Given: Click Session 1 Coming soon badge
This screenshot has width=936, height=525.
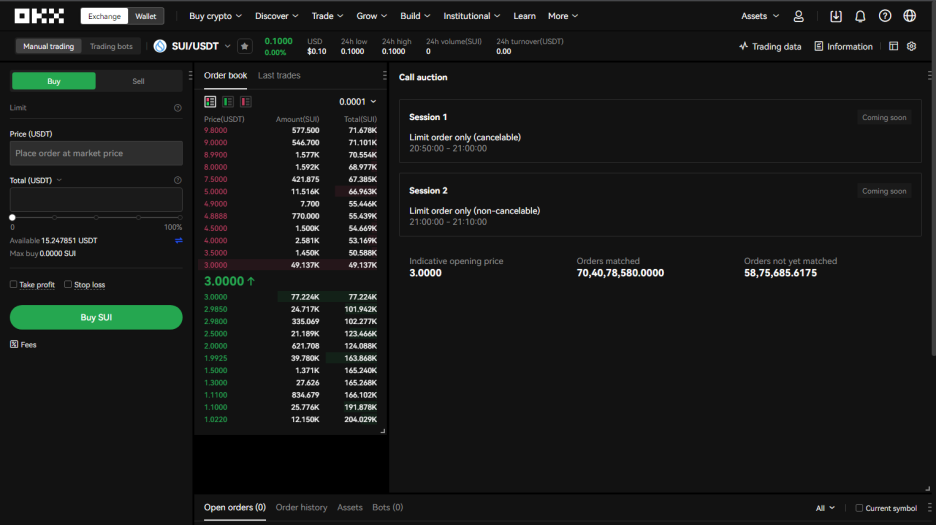Looking at the screenshot, I should click(x=884, y=118).
